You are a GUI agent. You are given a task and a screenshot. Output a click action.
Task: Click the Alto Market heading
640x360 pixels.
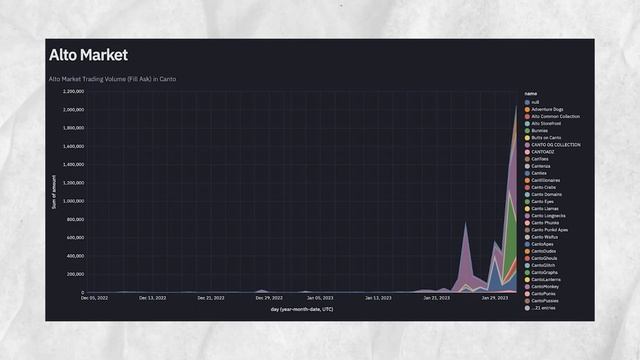click(88, 55)
